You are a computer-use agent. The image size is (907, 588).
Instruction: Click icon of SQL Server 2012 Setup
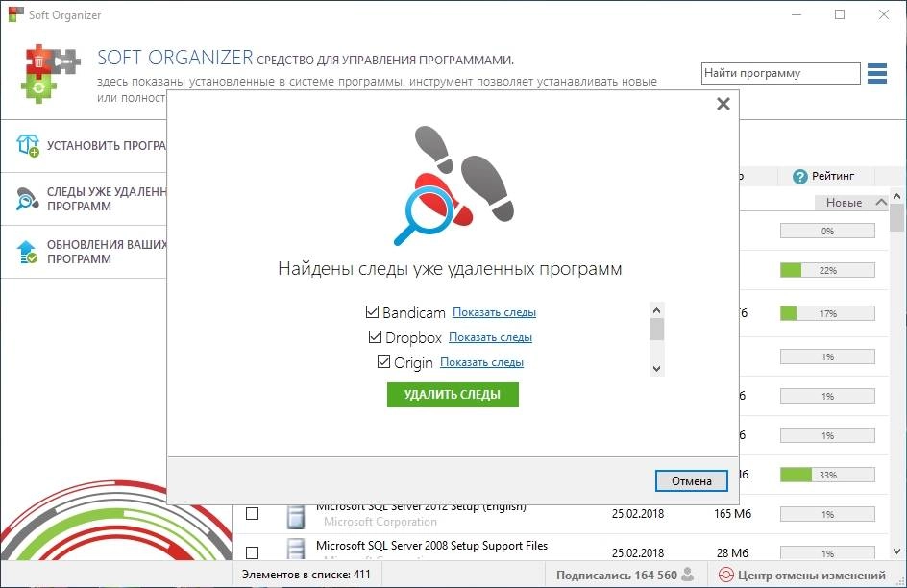[296, 516]
